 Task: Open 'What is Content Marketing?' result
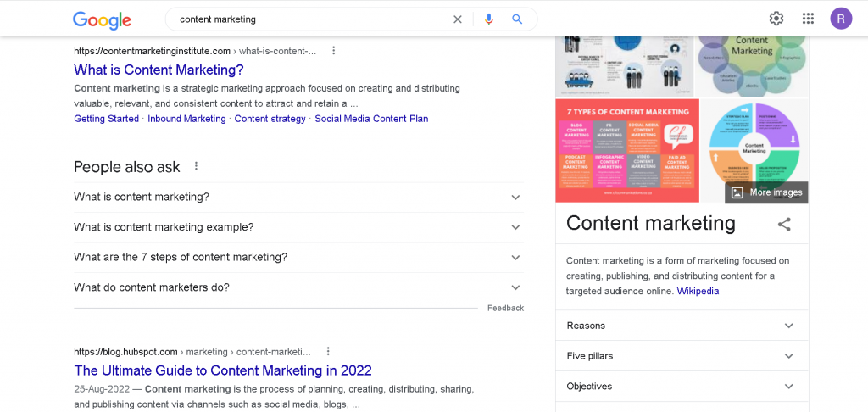pos(159,70)
